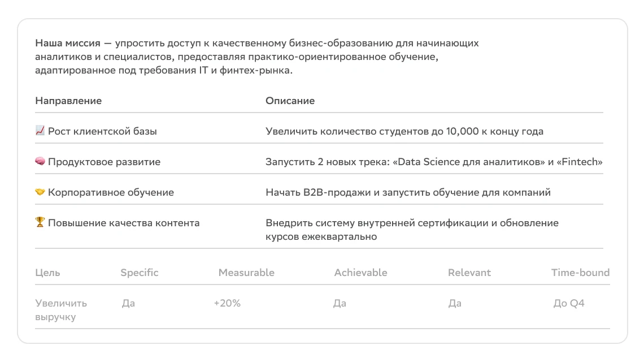Click the Продуктовое развитие row label
644x362 pixels.
pyautogui.click(x=104, y=162)
